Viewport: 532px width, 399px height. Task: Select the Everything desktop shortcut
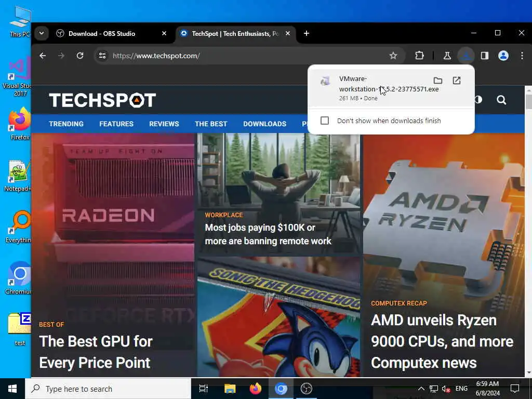click(18, 227)
